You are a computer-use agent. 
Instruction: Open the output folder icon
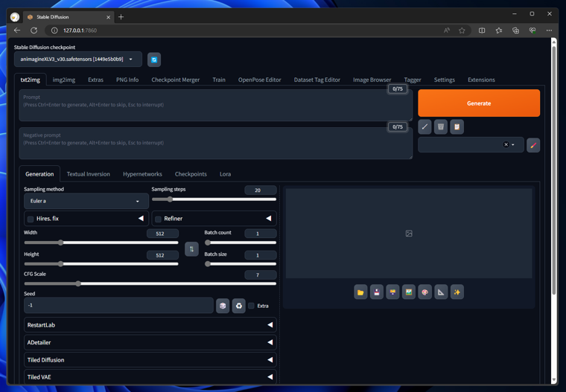click(x=360, y=292)
